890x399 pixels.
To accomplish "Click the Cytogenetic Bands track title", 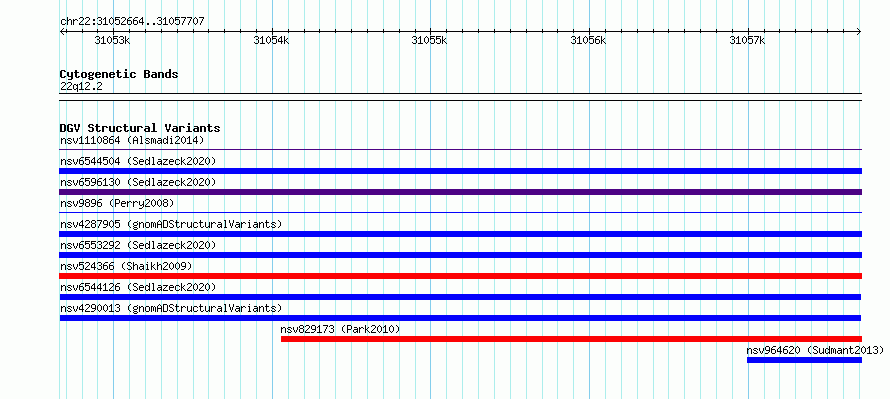I will 119,74.
